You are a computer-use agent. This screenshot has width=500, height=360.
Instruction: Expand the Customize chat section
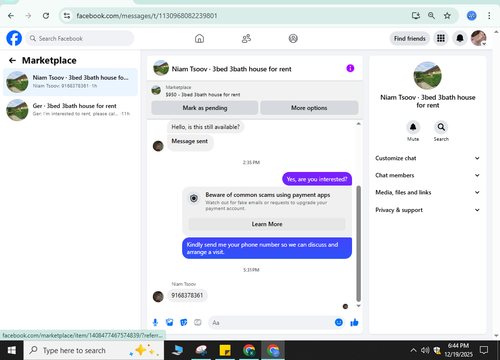[x=427, y=158]
